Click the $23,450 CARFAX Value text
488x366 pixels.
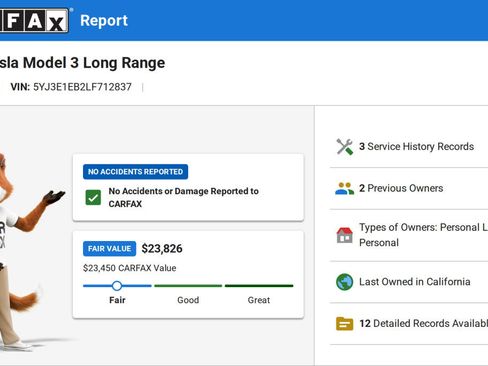coord(130,268)
